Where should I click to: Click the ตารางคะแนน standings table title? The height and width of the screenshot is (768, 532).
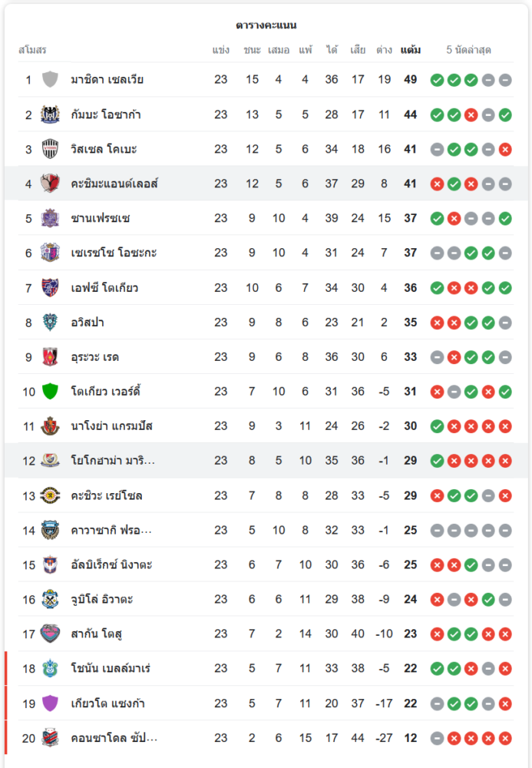point(266,25)
